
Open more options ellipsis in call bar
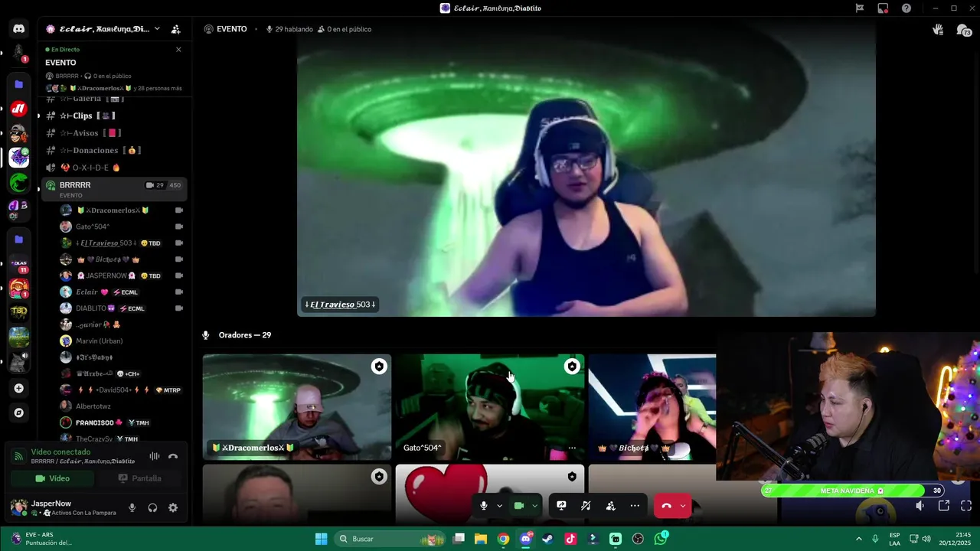(635, 506)
